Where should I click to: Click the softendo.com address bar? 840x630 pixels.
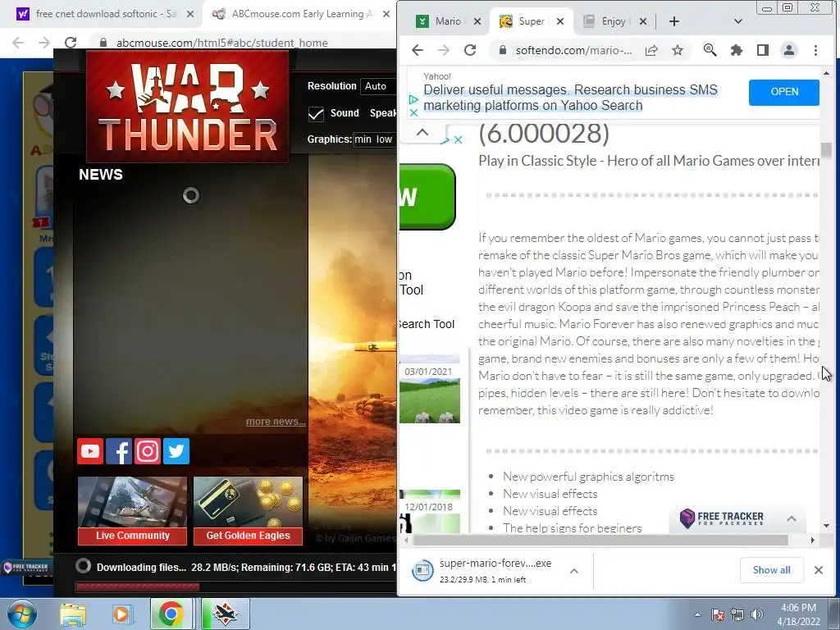(573, 50)
